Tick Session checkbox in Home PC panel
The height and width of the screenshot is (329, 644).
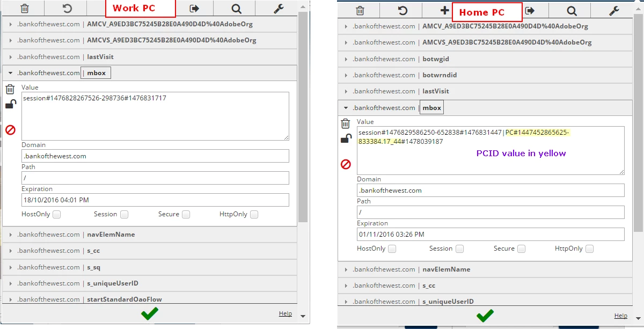click(x=460, y=248)
